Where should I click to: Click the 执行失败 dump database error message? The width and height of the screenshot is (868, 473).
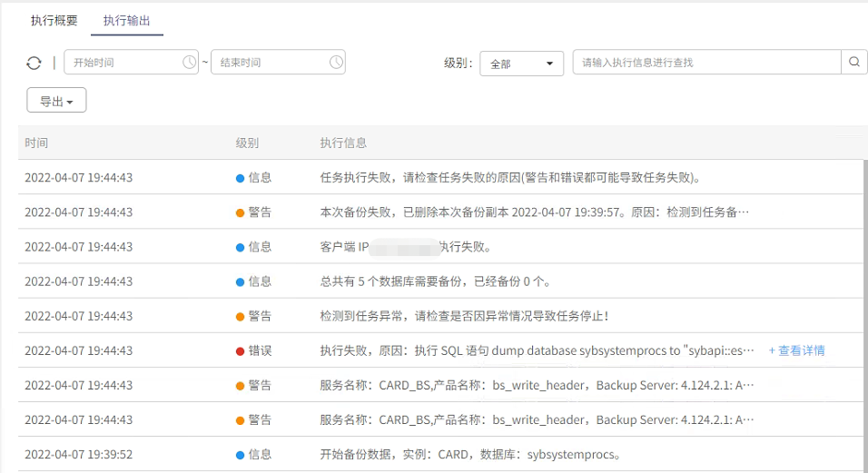tap(537, 350)
